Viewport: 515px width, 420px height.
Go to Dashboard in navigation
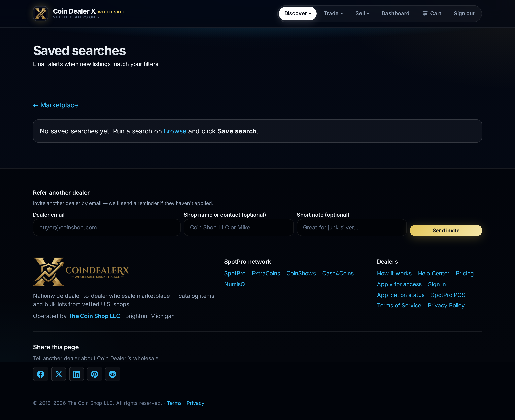pos(395,13)
